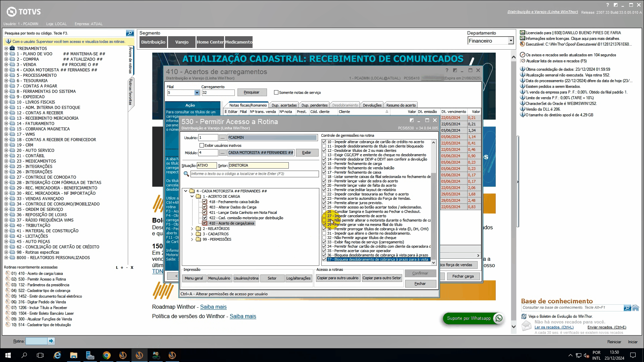Open user lookup ellipsis button beside Usuário
This screenshot has height=362, width=644.
click(222, 137)
